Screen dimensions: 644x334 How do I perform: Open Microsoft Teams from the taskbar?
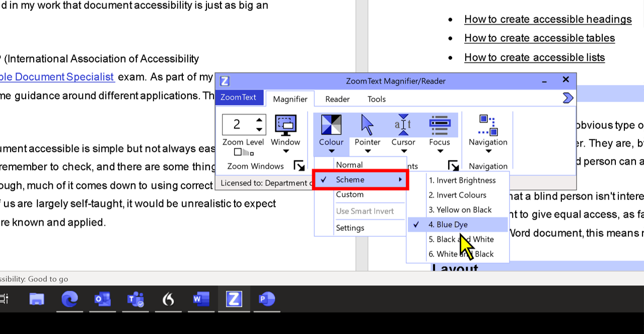pyautogui.click(x=135, y=299)
